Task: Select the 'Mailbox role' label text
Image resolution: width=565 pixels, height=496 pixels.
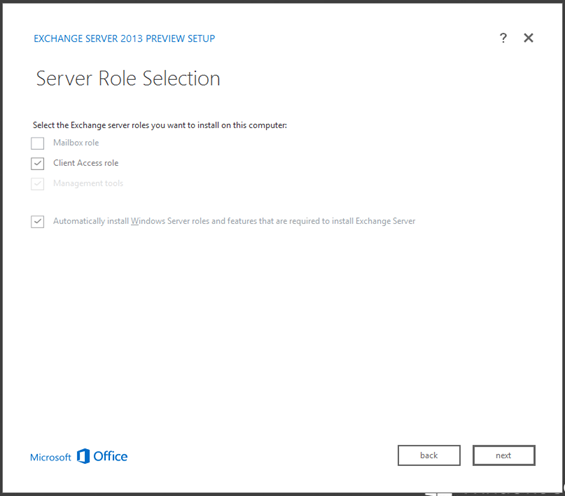Action: pos(76,143)
